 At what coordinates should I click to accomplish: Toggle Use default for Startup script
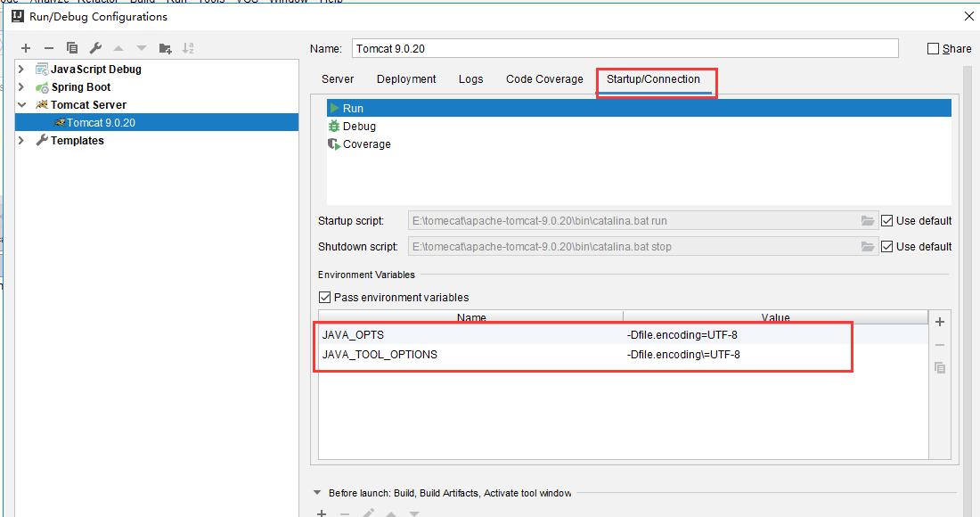click(x=886, y=221)
